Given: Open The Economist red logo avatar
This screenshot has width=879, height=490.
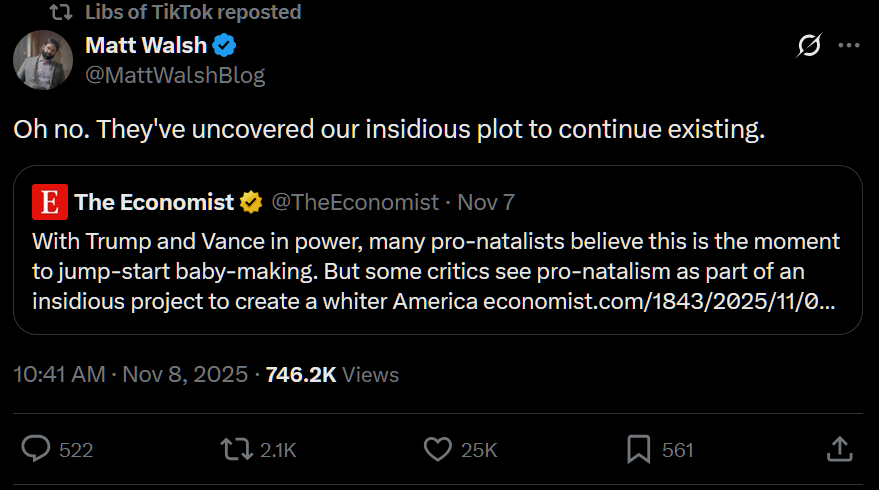Looking at the screenshot, I should [x=49, y=202].
